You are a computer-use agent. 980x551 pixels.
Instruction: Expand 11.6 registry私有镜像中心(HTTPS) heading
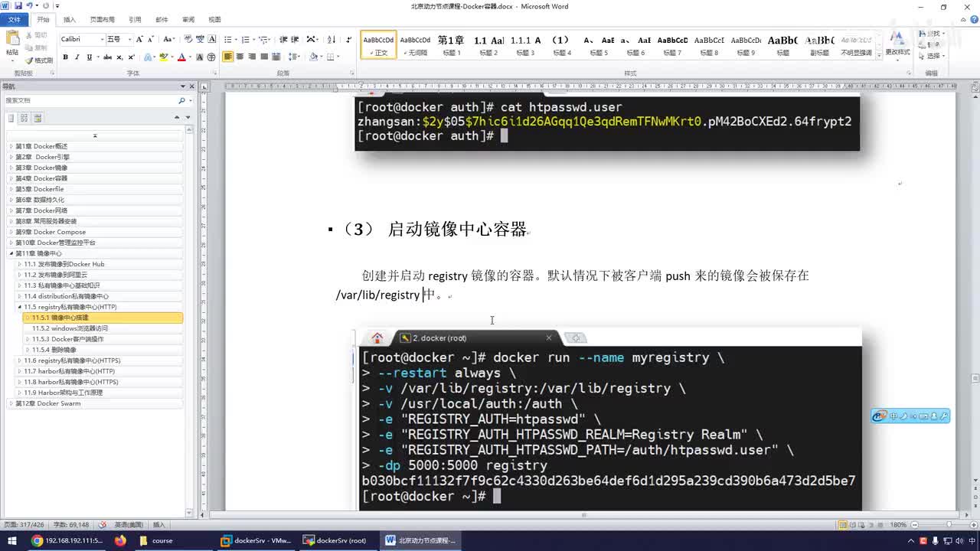pyautogui.click(x=20, y=360)
